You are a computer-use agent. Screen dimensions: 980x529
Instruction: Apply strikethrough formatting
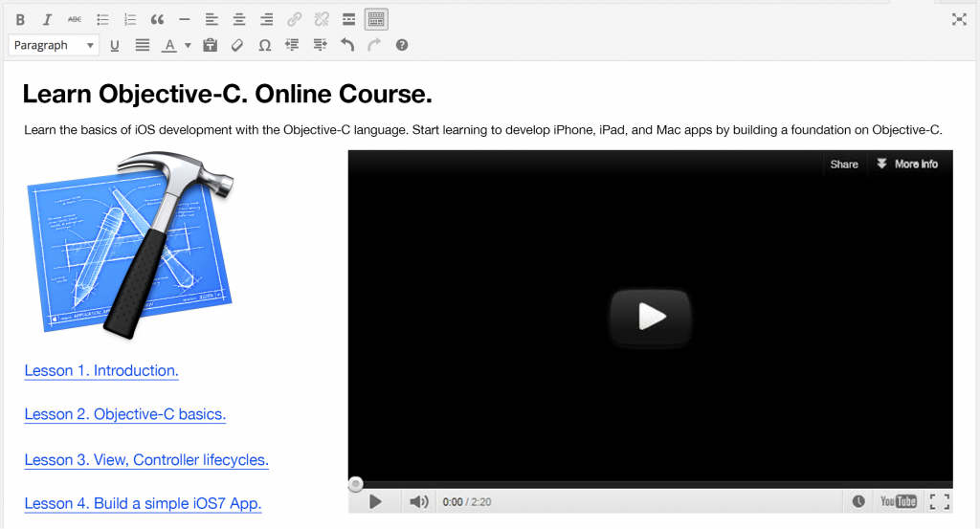(75, 20)
